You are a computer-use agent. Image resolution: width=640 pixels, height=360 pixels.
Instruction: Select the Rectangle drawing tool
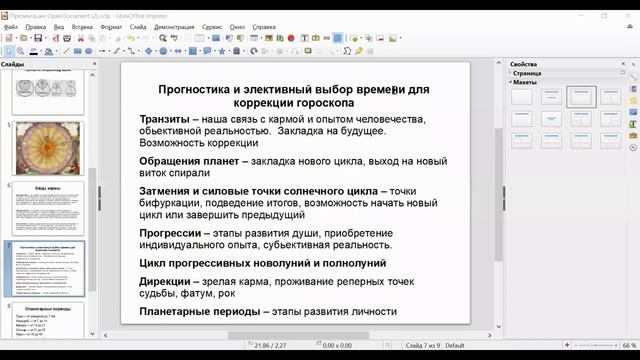coord(78,51)
